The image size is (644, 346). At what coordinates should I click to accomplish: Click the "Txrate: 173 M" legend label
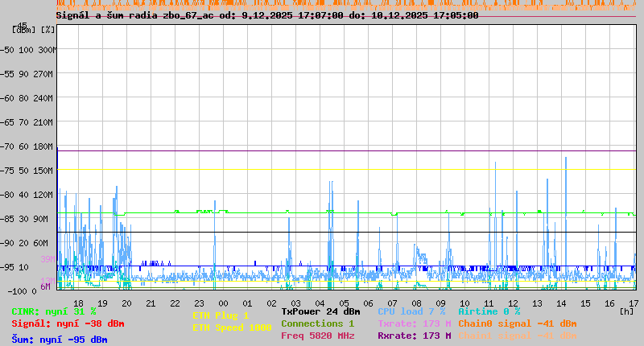(x=415, y=323)
